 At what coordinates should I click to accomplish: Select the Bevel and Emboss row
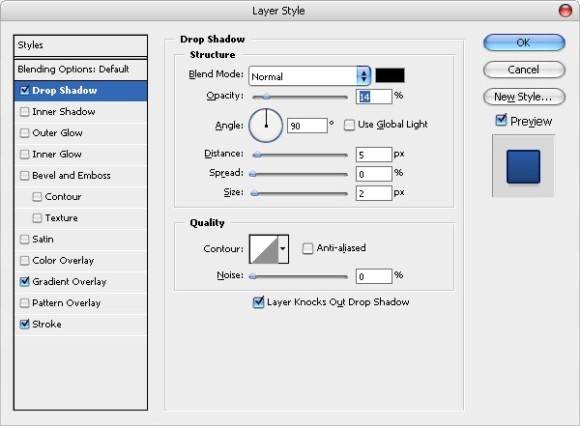click(x=81, y=176)
